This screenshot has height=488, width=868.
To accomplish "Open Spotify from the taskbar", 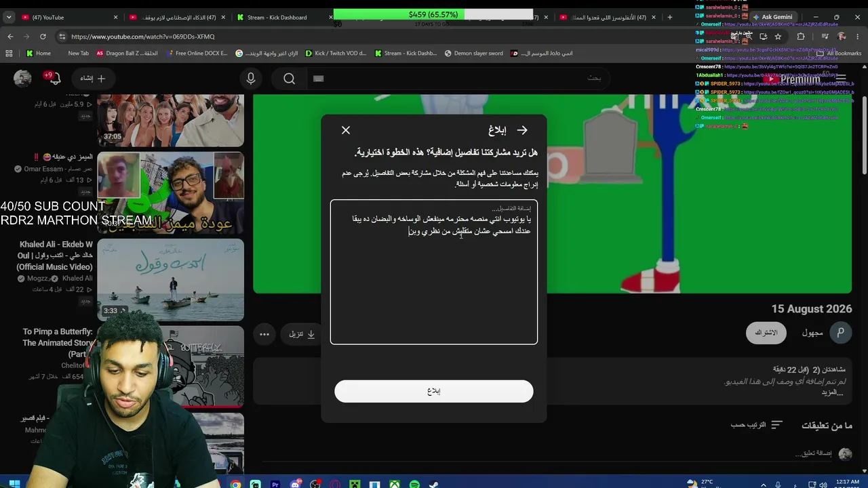I will pyautogui.click(x=414, y=484).
